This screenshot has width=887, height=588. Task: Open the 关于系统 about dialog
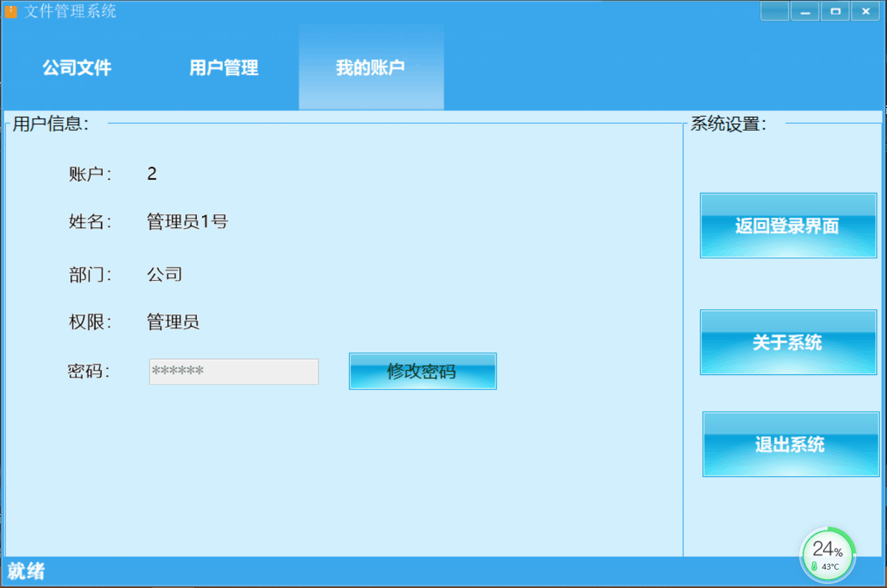[x=788, y=343]
